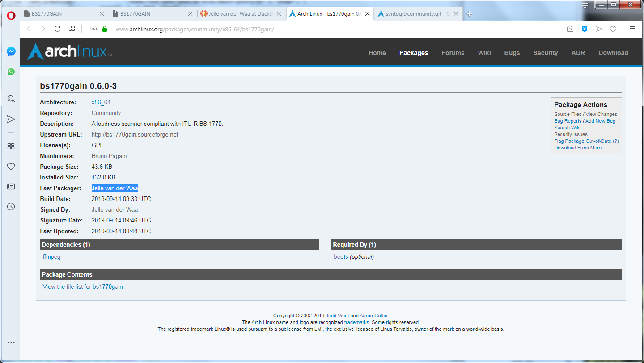Image resolution: width=644 pixels, height=363 pixels.
Task: Open bookmarks via the sidebar heart icon
Action: click(x=11, y=167)
